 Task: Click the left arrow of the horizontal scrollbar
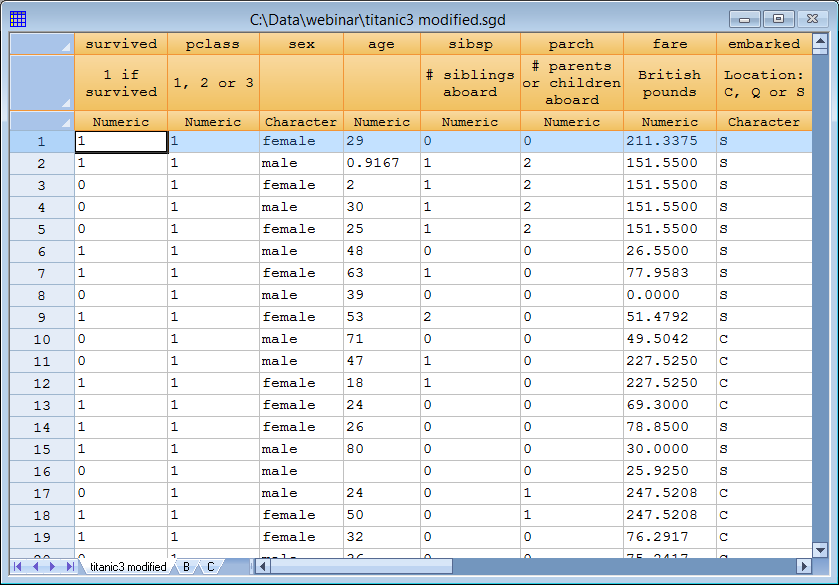coord(263,566)
